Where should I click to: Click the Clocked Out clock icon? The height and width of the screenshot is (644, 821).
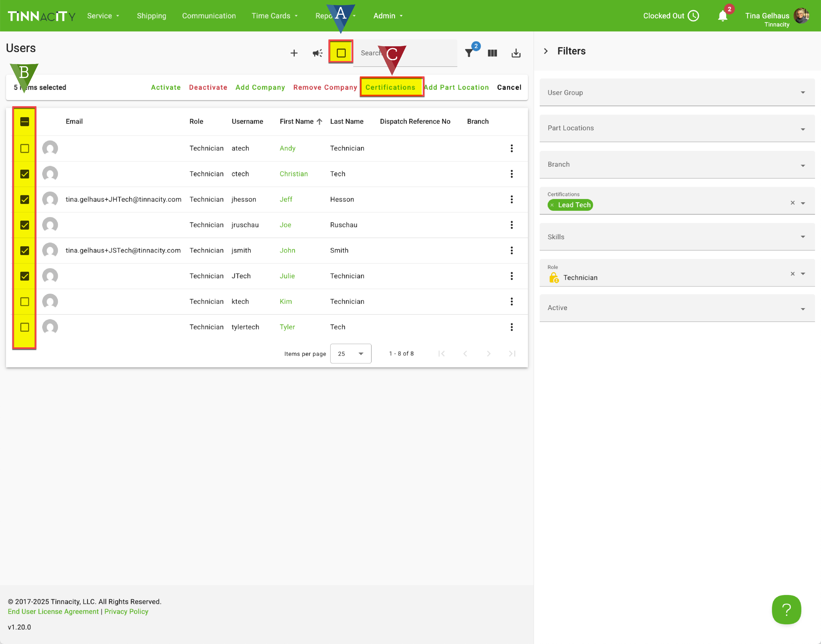[x=693, y=16]
